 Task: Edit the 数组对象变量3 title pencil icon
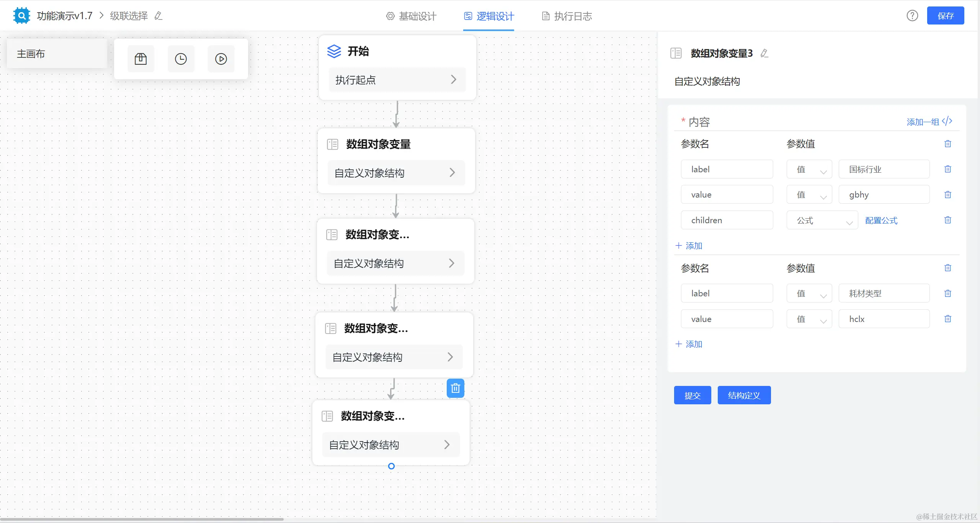[764, 53]
